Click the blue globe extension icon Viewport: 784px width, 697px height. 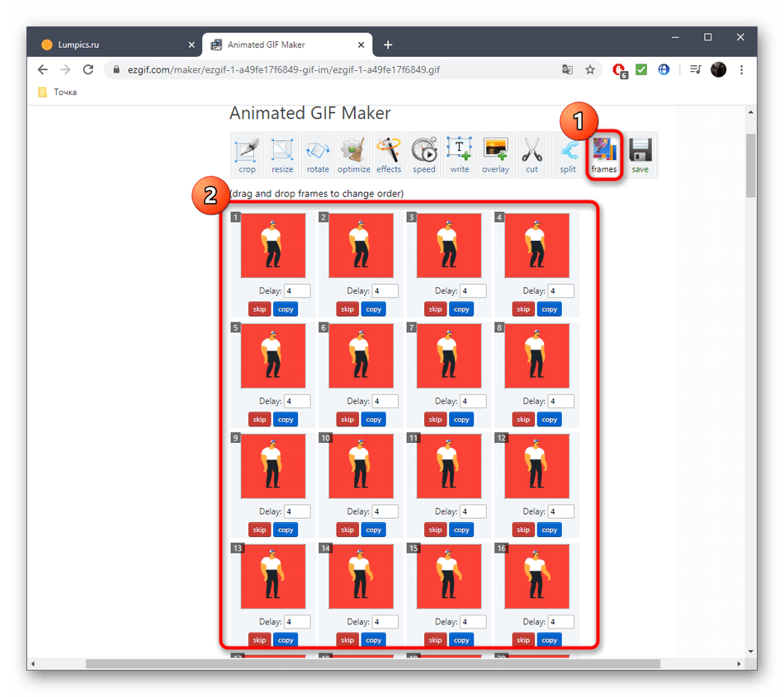(664, 69)
